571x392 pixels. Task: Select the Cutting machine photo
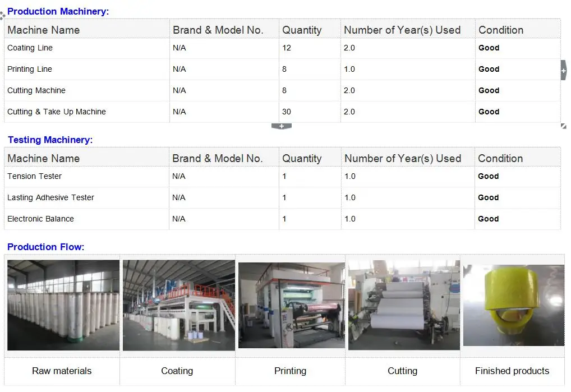click(x=404, y=305)
